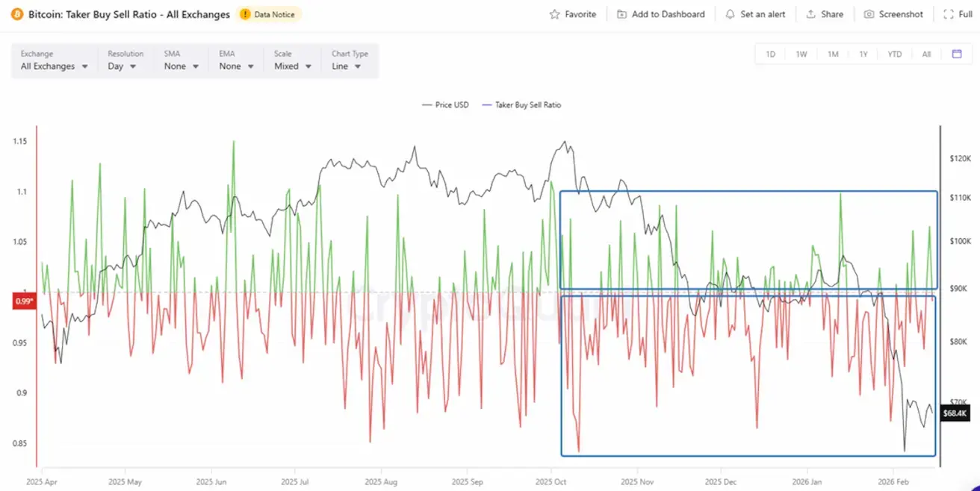Enter fullscreen with the Full icon
Viewport: 980px width, 491px height.
coord(948,14)
